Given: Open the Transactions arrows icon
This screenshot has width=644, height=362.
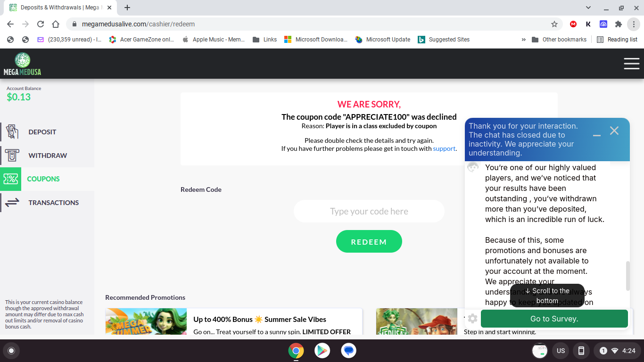Looking at the screenshot, I should 12,202.
